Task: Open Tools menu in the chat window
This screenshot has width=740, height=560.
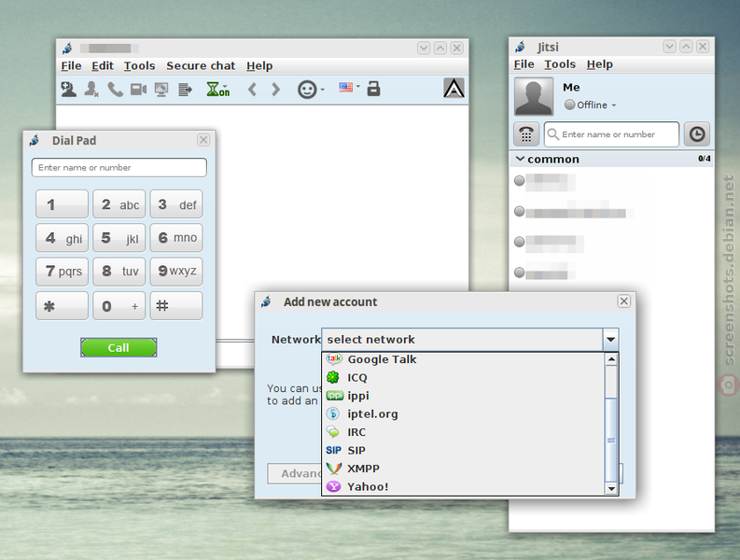Action: (139, 65)
